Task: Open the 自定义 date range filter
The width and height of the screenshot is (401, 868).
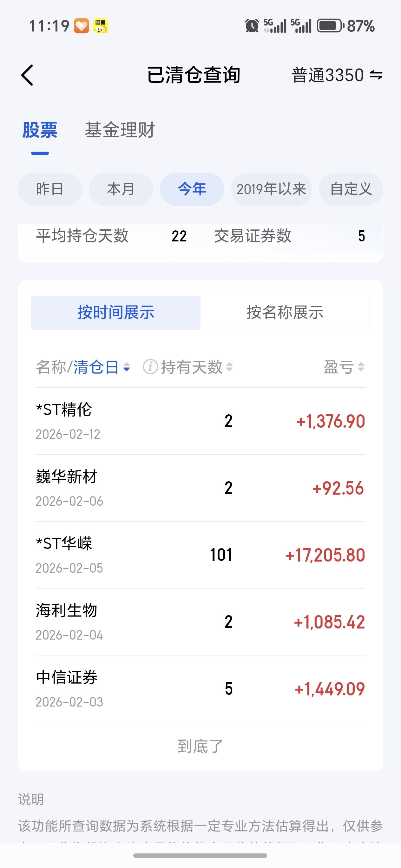Action: (351, 189)
